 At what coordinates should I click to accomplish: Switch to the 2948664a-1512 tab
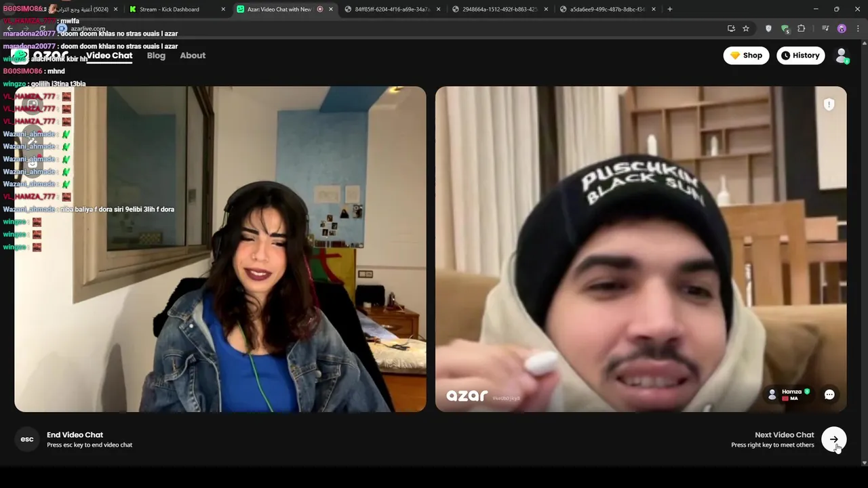click(x=500, y=9)
